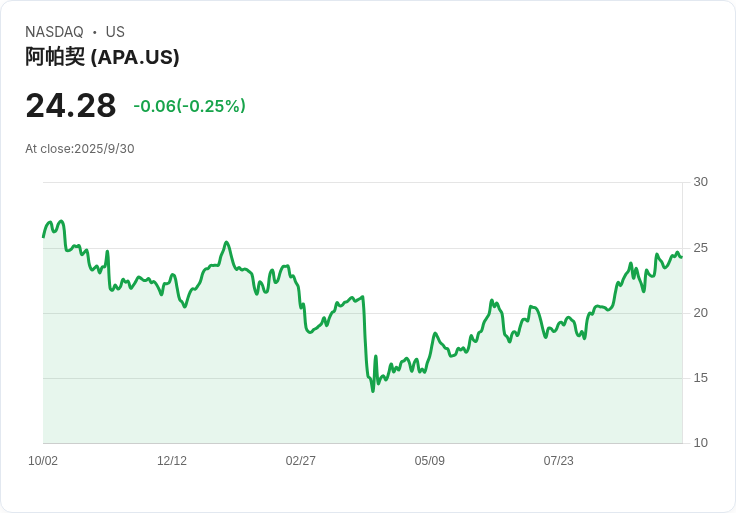Select the 12/12 date on the x-axis

pyautogui.click(x=172, y=461)
